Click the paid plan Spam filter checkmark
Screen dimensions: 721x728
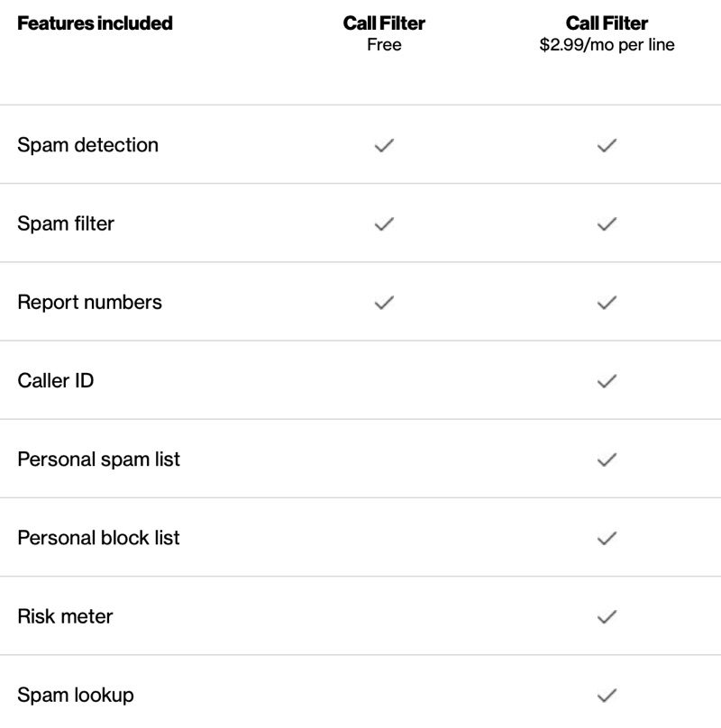click(607, 223)
